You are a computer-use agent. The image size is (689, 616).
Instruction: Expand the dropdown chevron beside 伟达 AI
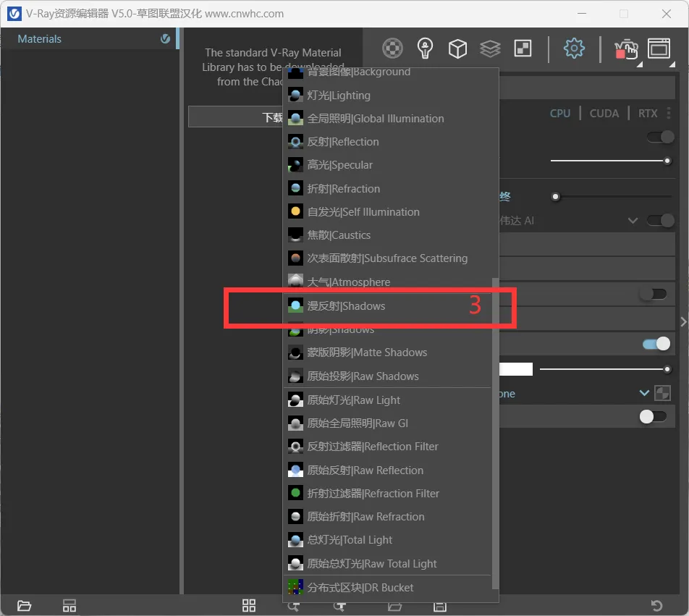[633, 220]
